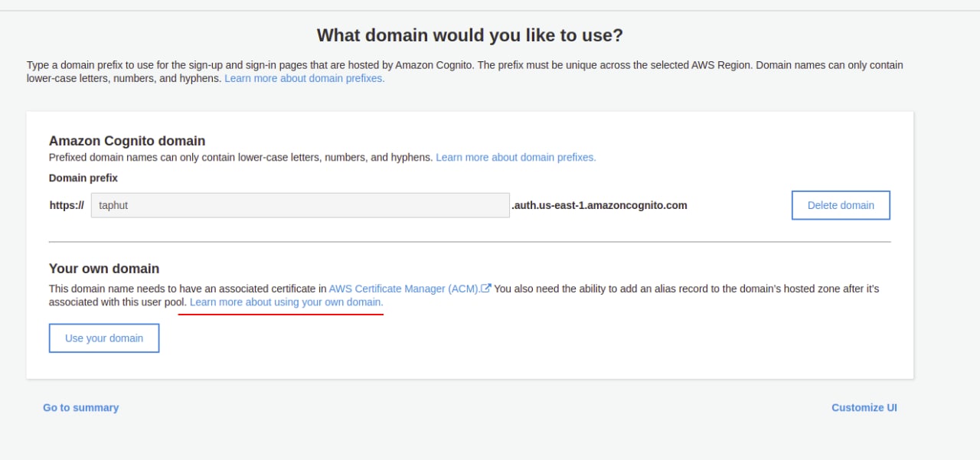Click the https:// prefix label
980x460 pixels.
tap(67, 205)
